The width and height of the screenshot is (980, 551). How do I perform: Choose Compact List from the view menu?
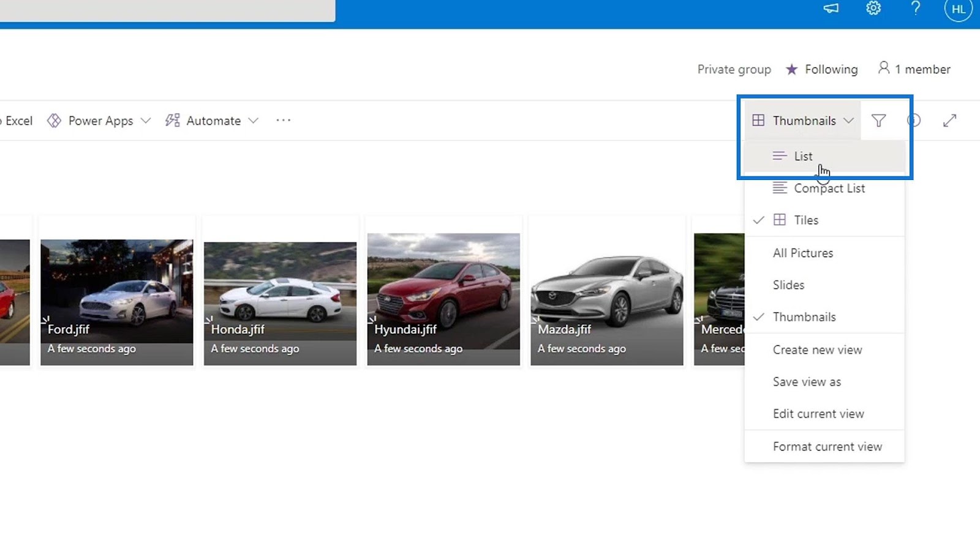pyautogui.click(x=829, y=189)
